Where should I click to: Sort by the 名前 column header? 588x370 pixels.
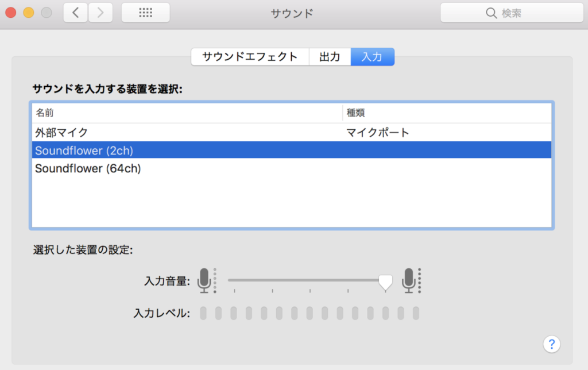click(x=187, y=113)
